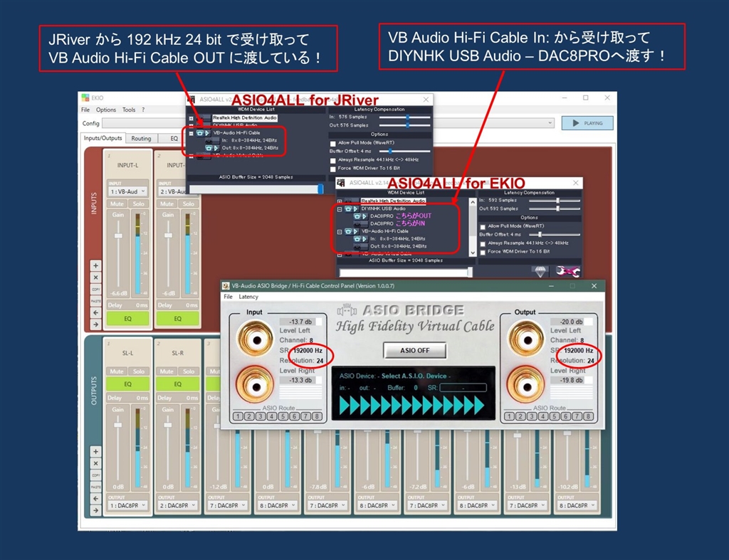Check Always Resample 44.1kHz in ASIO4ALL for EKIO
Screen dimensions: 729x560
click(483, 243)
